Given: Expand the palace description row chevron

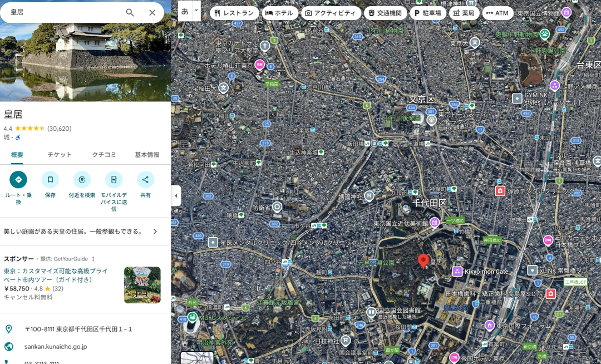Looking at the screenshot, I should [x=155, y=232].
